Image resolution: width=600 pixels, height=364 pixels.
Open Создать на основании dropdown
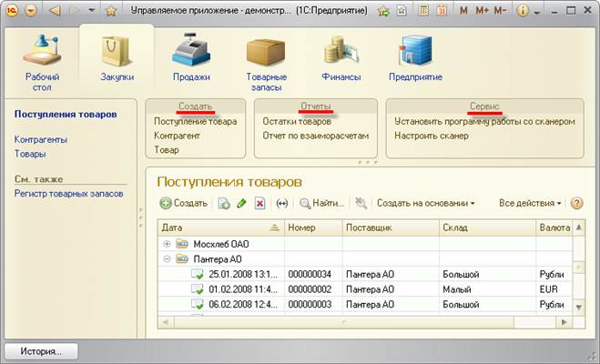(426, 204)
